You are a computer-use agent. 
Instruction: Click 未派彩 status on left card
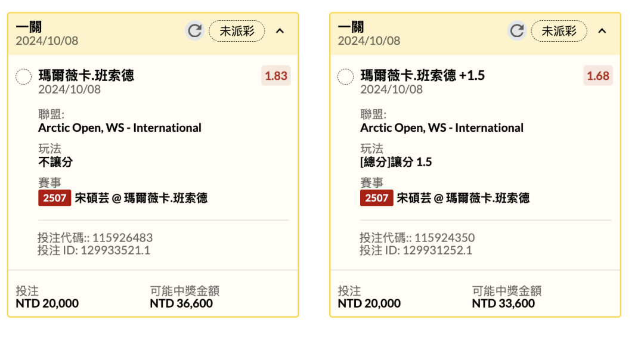pyautogui.click(x=237, y=31)
